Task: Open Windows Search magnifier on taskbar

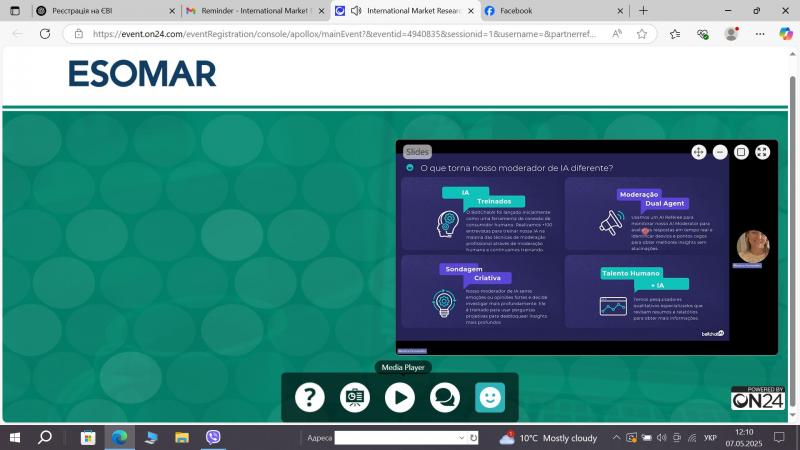Action: (x=45, y=437)
